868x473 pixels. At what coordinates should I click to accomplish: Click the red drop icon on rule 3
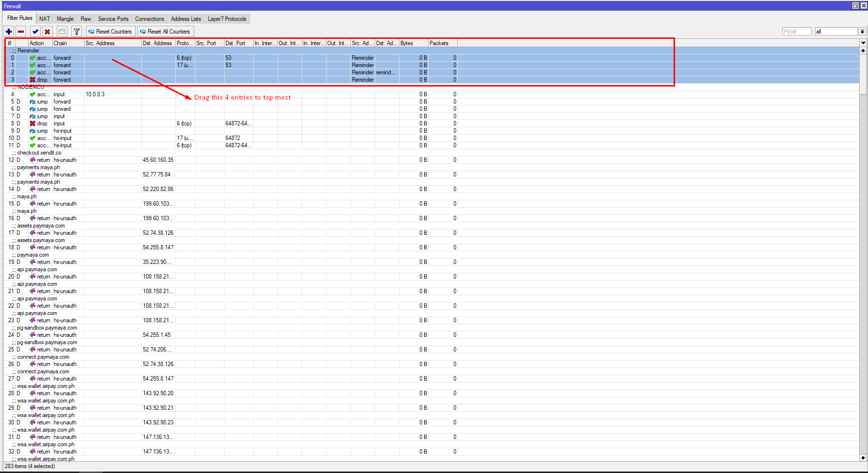point(33,80)
